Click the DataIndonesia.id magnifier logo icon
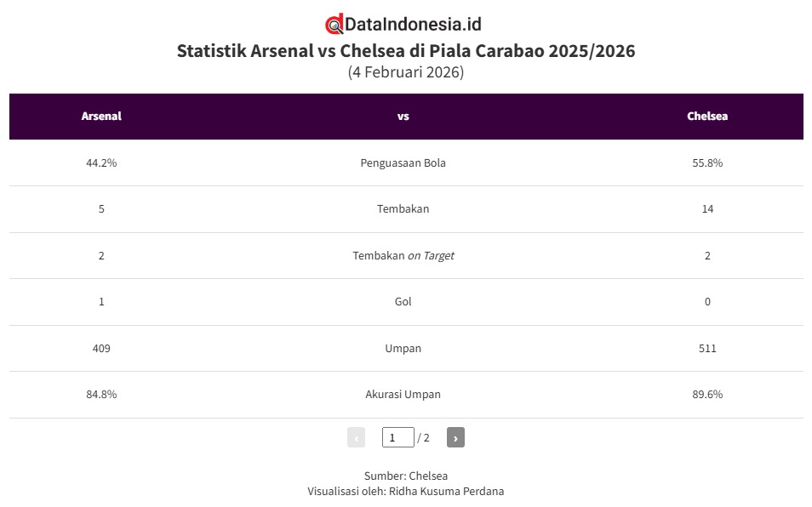This screenshot has height=507, width=812. point(333,25)
